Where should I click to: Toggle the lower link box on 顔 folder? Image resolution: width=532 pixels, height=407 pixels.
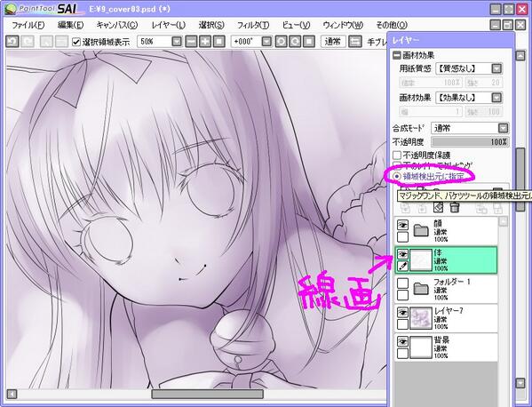click(402, 237)
